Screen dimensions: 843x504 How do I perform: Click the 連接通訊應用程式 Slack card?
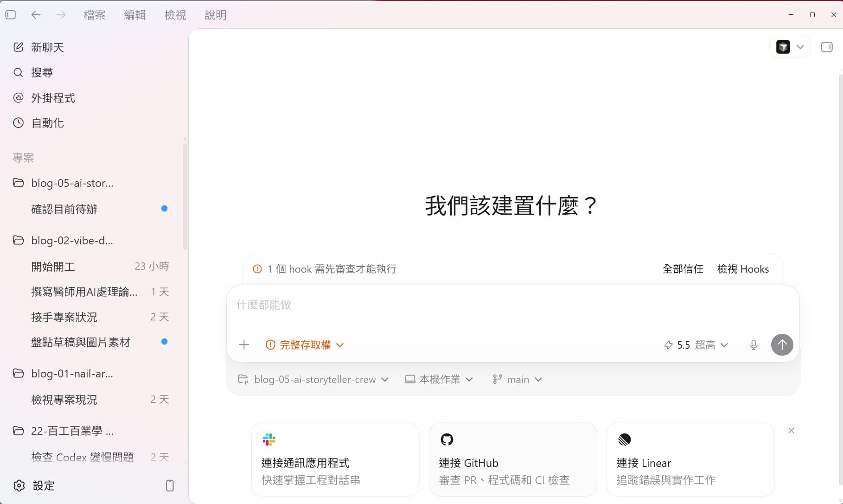point(335,459)
